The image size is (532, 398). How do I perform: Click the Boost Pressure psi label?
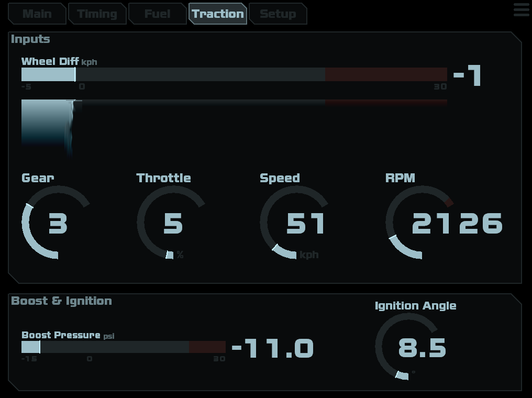(68, 335)
